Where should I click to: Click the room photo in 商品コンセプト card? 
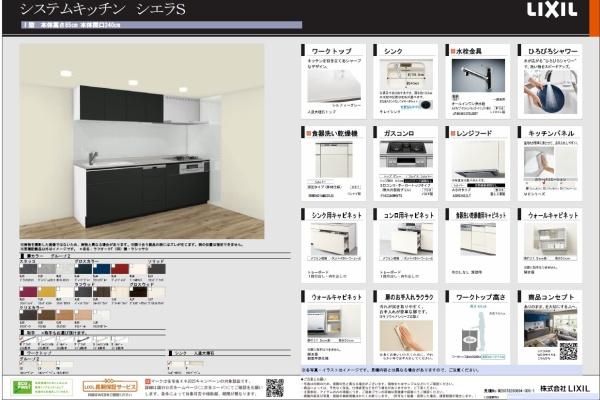click(x=550, y=328)
